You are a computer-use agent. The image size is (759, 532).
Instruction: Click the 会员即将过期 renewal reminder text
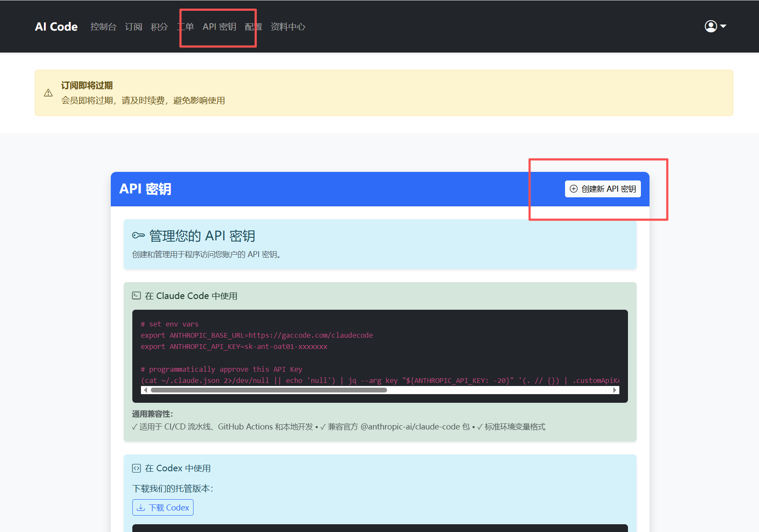click(143, 100)
